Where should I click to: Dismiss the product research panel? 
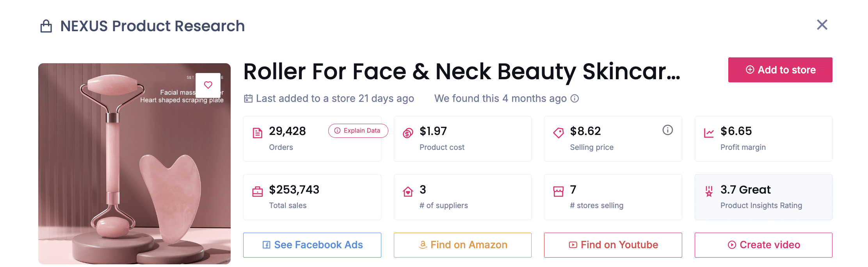click(x=822, y=25)
